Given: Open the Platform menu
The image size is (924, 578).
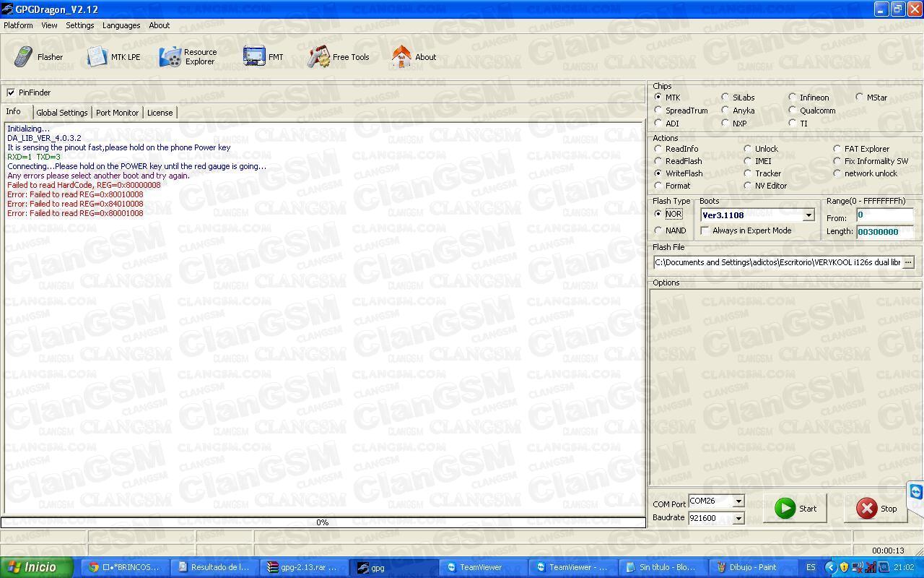Looking at the screenshot, I should 18,25.
